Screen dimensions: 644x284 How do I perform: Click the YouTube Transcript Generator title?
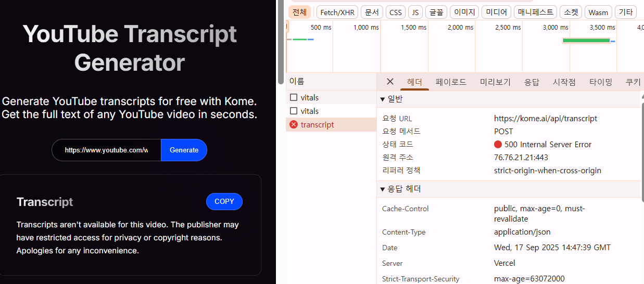[x=130, y=48]
